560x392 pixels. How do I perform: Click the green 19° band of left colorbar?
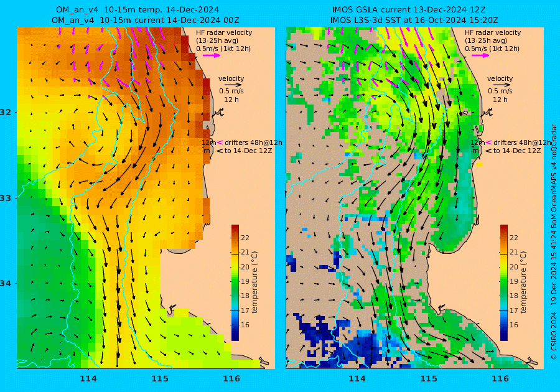click(235, 281)
